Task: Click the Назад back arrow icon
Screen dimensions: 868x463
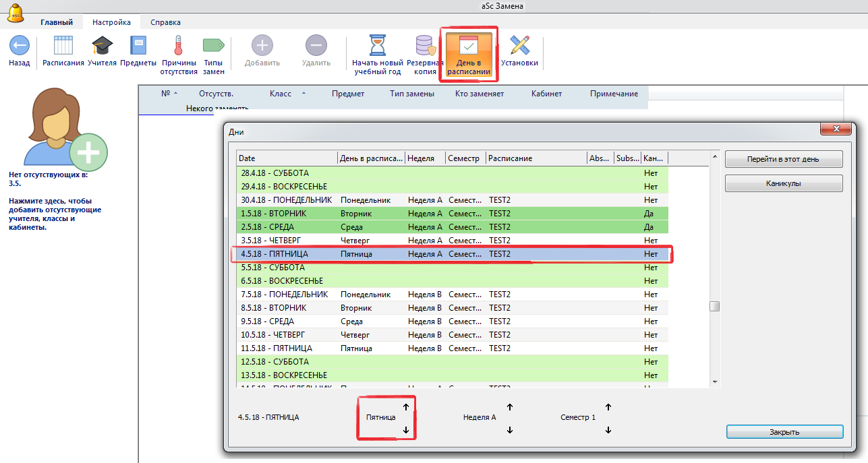Action: click(19, 46)
